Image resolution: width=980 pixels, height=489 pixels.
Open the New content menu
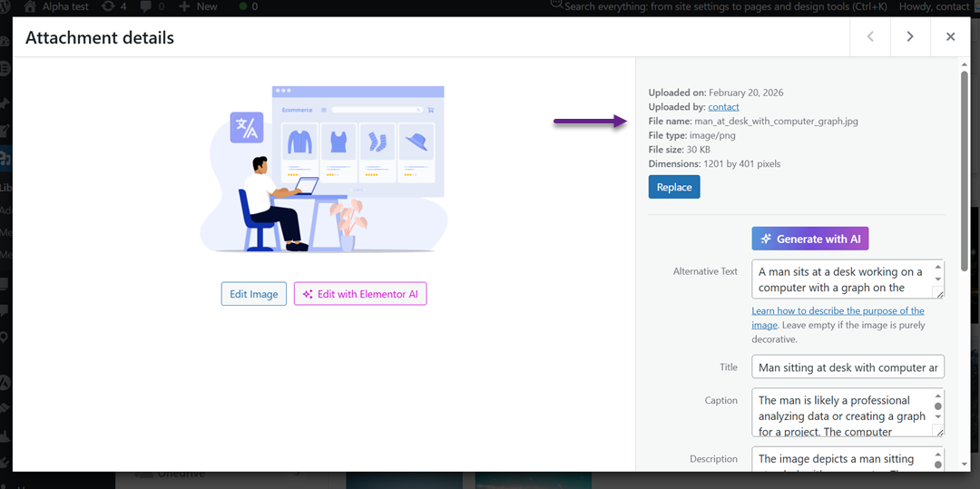[x=198, y=7]
